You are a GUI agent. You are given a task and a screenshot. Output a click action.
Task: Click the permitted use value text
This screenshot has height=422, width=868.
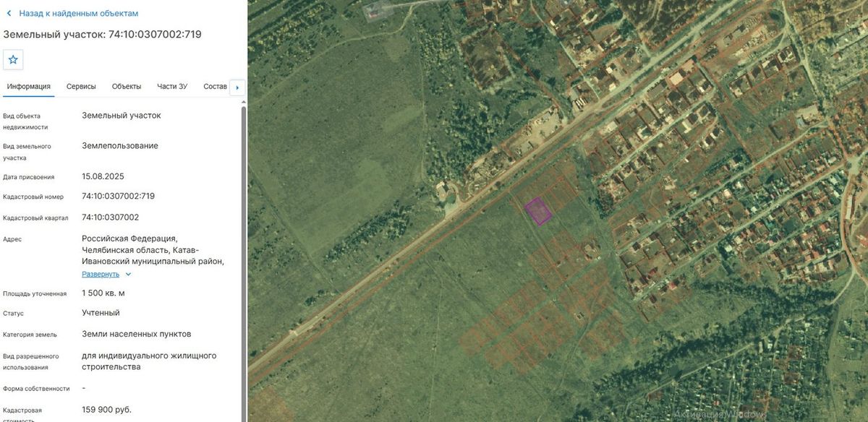point(149,361)
